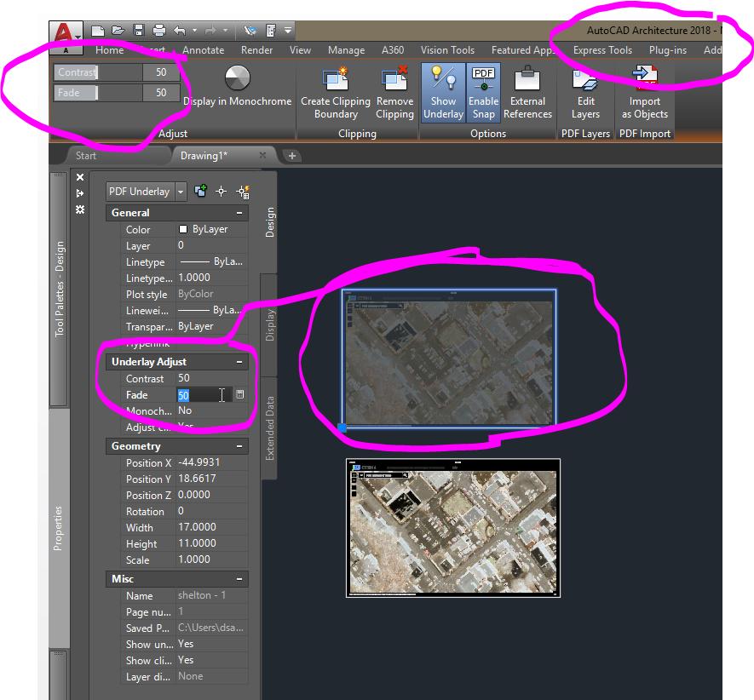This screenshot has height=700, width=754.
Task: Click the Quick Select icon
Action: (243, 192)
